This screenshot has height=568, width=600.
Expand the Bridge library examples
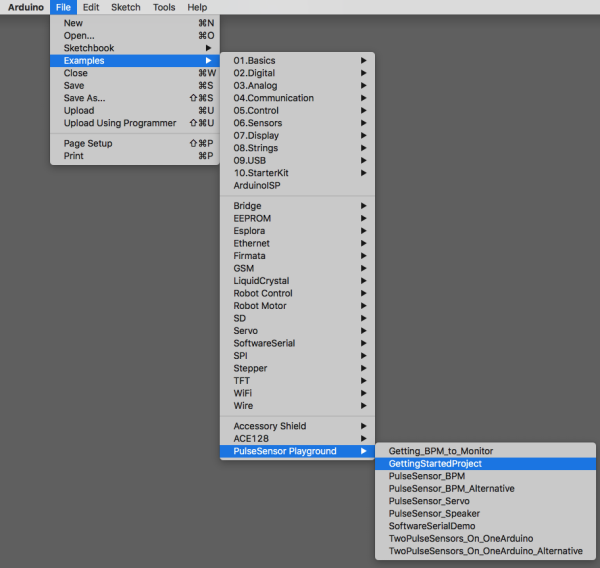297,206
